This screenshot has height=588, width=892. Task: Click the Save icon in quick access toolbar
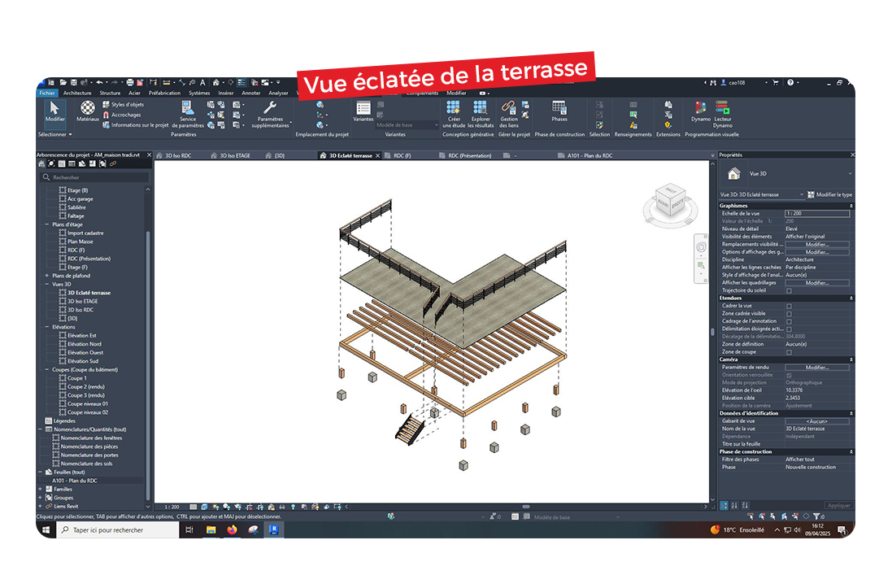[x=74, y=82]
